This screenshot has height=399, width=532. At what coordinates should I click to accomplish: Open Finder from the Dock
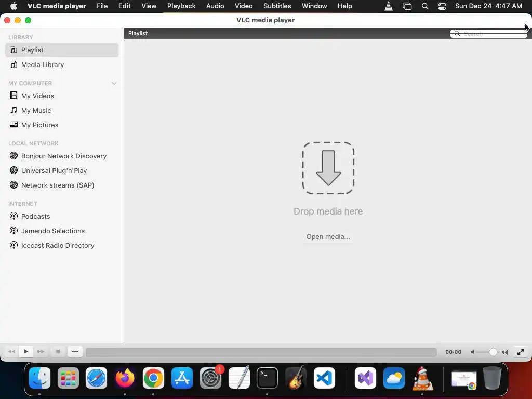point(39,378)
